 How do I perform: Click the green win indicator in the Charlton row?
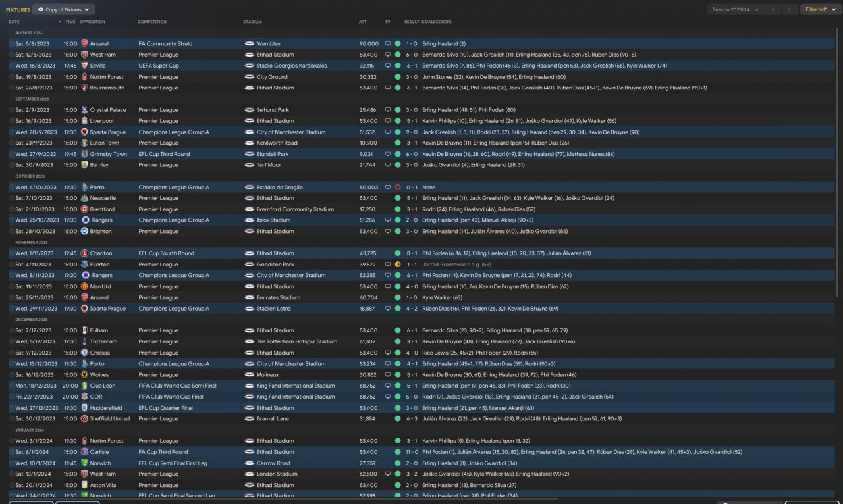[x=398, y=253]
